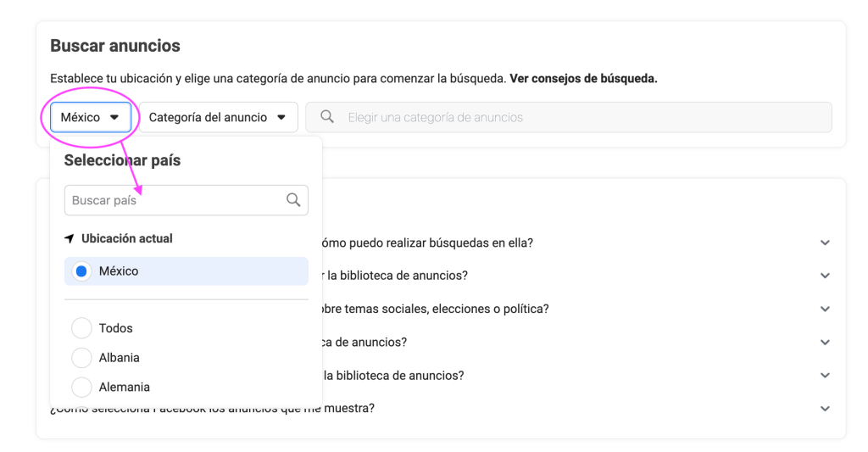Select the Albania radio button
Viewport: 868px width, 452px height.
pyautogui.click(x=81, y=357)
